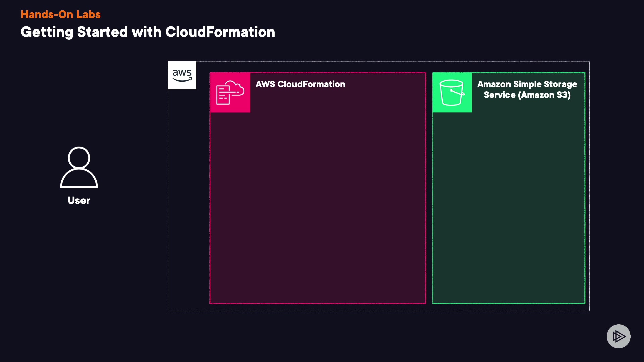Viewport: 644px width, 362px height.
Task: Click the empty green S3 panel body
Action: click(508, 208)
